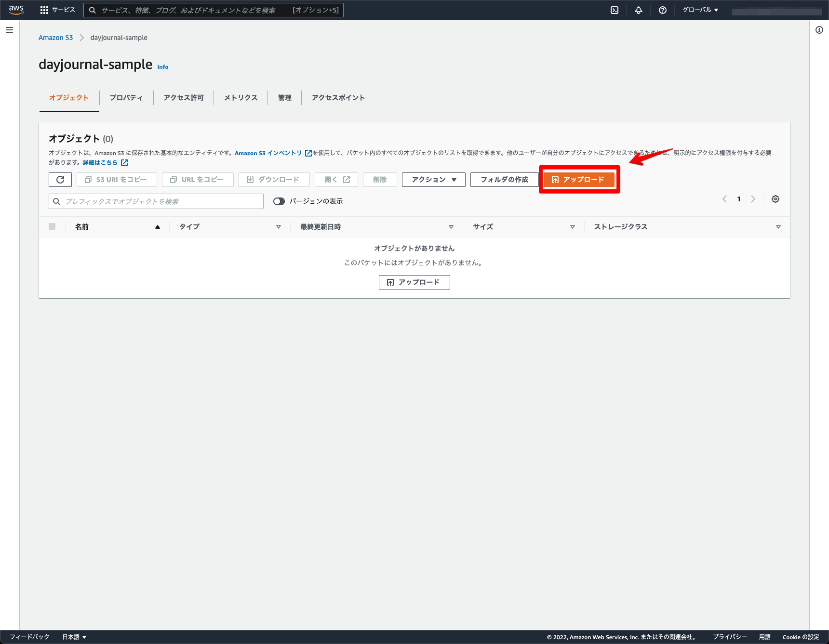This screenshot has height=644, width=829.
Task: Refresh the objects list
Action: point(60,180)
